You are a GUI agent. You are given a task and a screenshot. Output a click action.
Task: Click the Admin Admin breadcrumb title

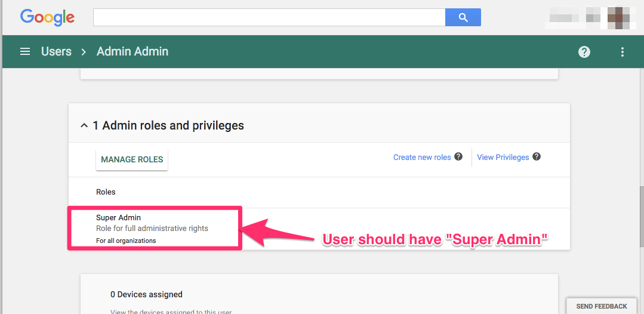(133, 51)
